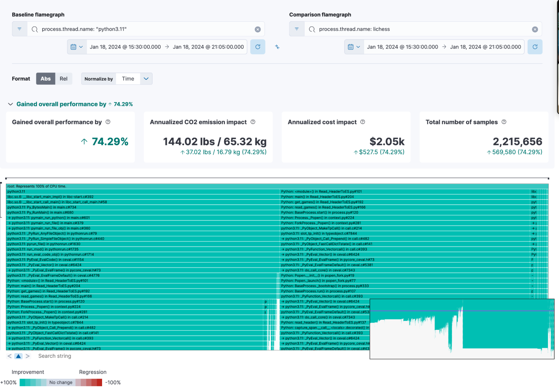Viewport: 559px width, 392px height.
Task: Edit comparison end date Jan 18 21:05
Action: [x=485, y=47]
